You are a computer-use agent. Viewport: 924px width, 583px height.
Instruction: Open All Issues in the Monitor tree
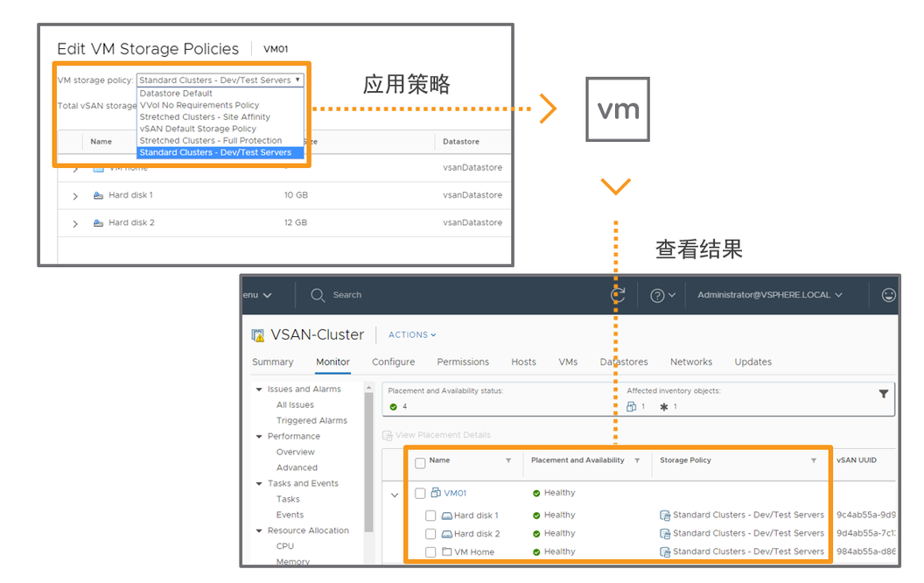point(295,405)
